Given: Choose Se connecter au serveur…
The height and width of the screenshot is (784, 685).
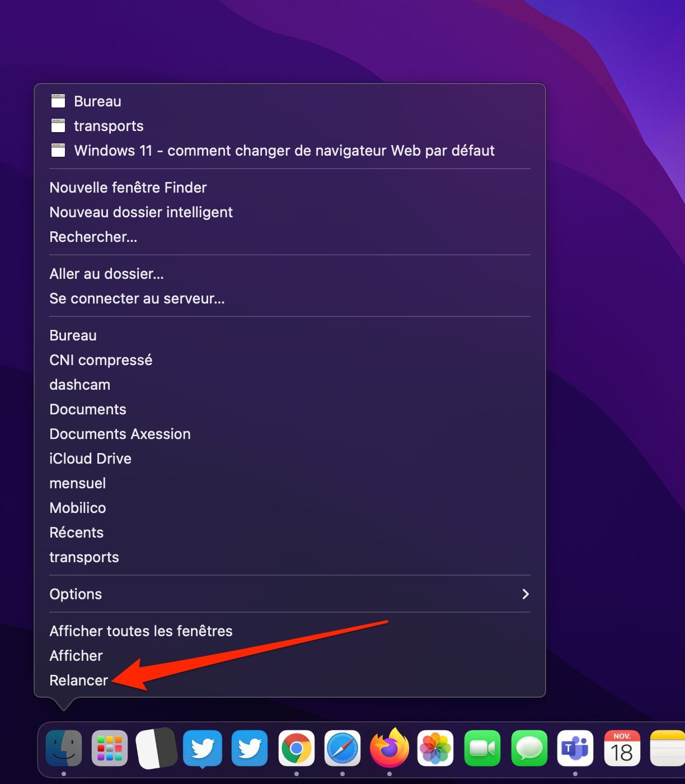Looking at the screenshot, I should pyautogui.click(x=290, y=298).
